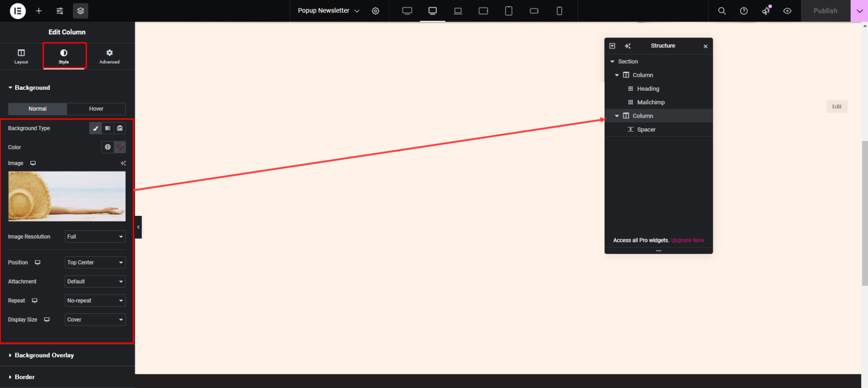Click the Upgrade Now link
The image size is (868, 388).
point(688,241)
